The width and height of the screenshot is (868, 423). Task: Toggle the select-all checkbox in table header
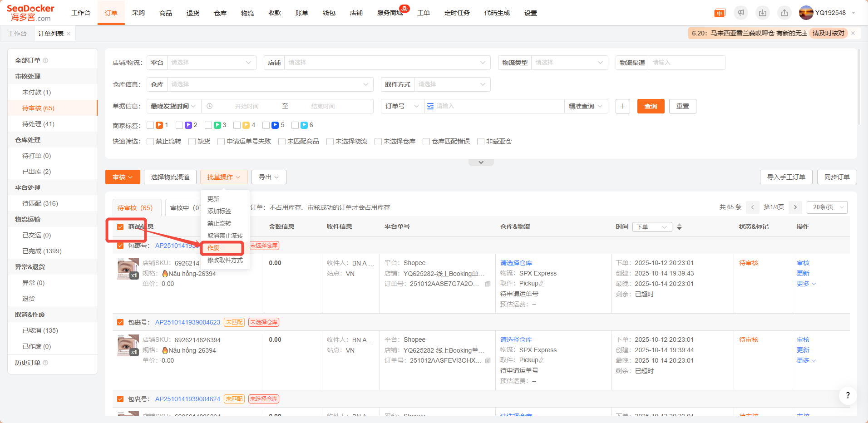(x=120, y=227)
